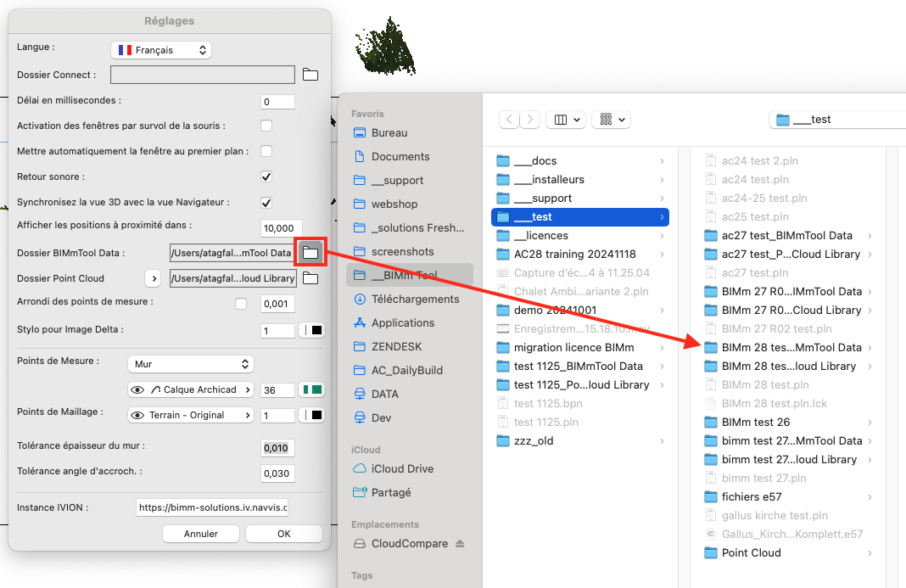Disable the Retour sonore checkbox
The image size is (906, 588).
click(x=266, y=176)
